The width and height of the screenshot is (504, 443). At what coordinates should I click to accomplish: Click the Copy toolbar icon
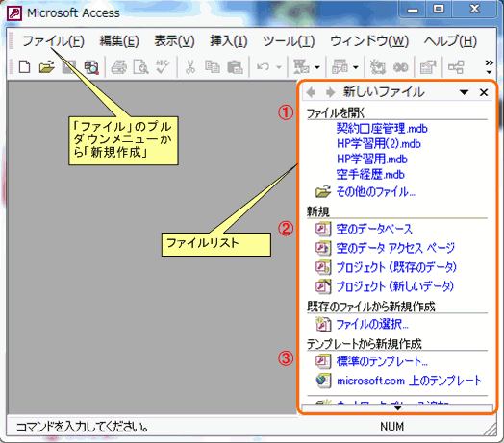pyautogui.click(x=213, y=67)
